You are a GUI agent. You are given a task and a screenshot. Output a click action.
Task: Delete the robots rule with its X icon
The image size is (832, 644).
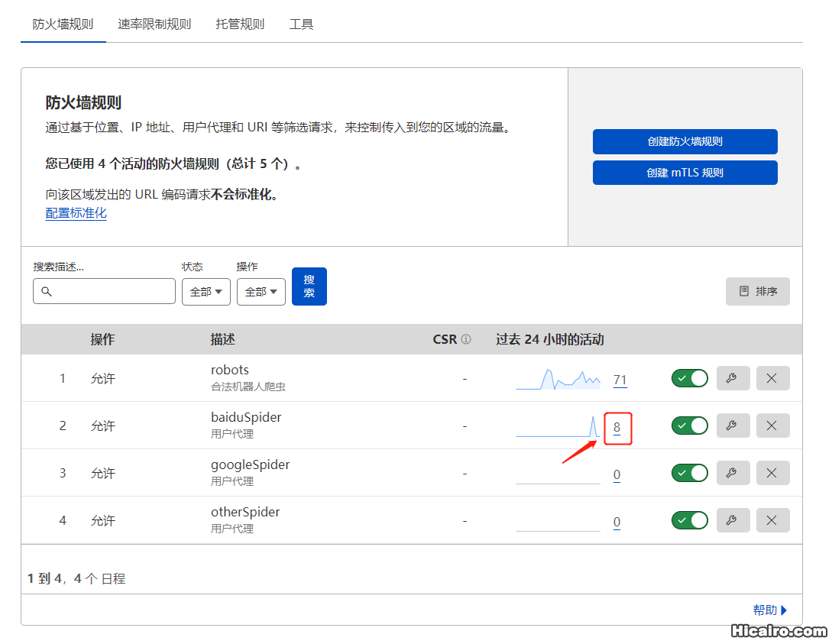click(772, 377)
